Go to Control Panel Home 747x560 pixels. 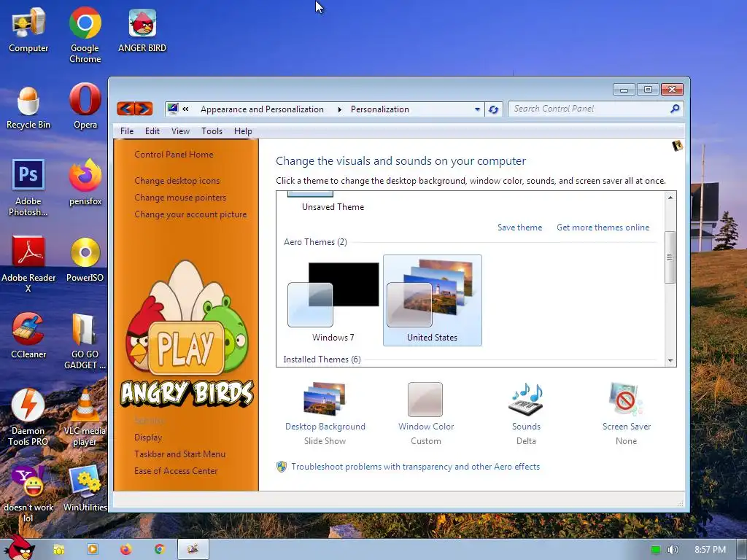174,155
